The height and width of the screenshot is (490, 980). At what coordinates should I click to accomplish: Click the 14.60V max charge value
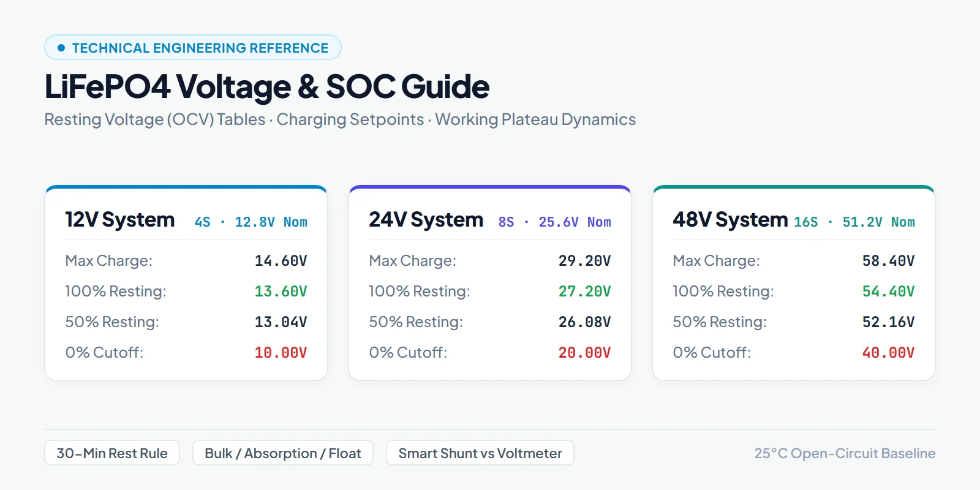[281, 261]
